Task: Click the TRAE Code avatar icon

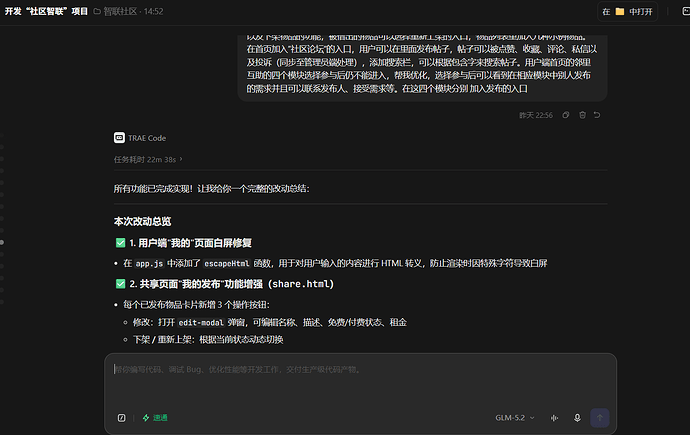Action: click(119, 138)
